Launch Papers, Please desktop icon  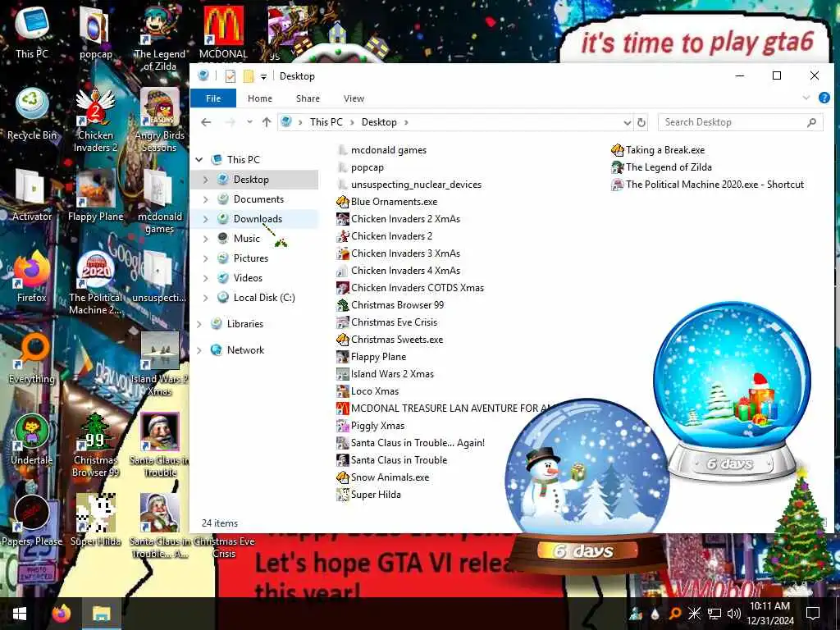[32, 520]
